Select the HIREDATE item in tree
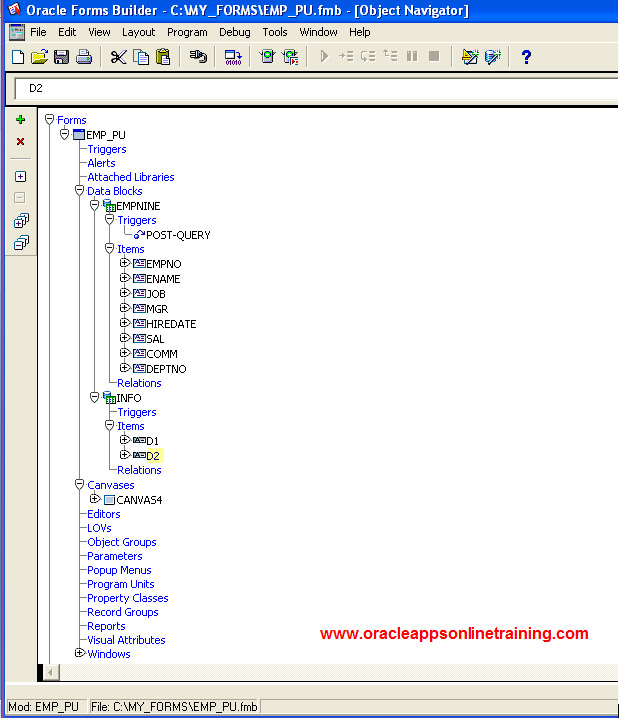Image resolution: width=619 pixels, height=723 pixels. pos(171,324)
